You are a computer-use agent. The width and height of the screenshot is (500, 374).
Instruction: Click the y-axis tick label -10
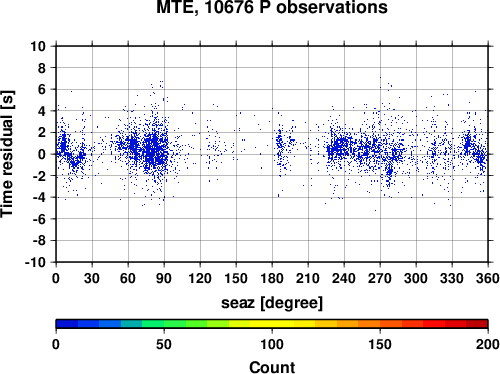[35, 262]
